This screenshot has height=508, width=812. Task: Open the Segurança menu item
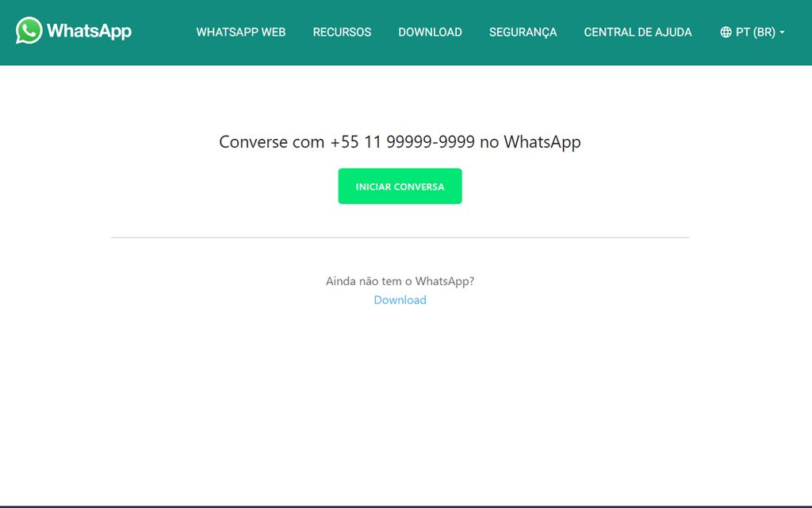pyautogui.click(x=523, y=32)
